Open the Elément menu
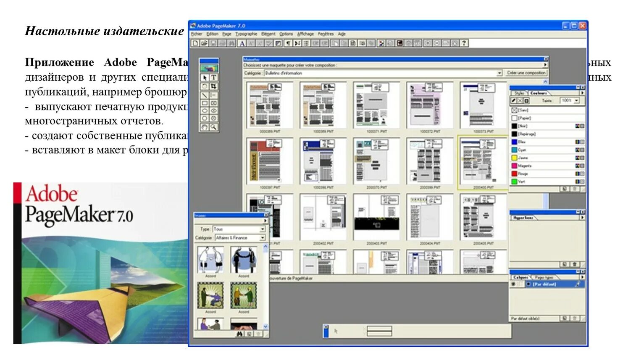 268,34
